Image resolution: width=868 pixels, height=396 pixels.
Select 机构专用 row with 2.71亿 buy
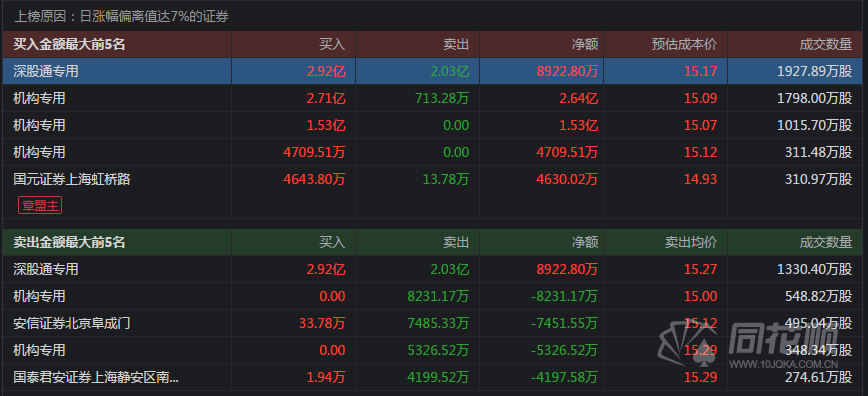434,98
